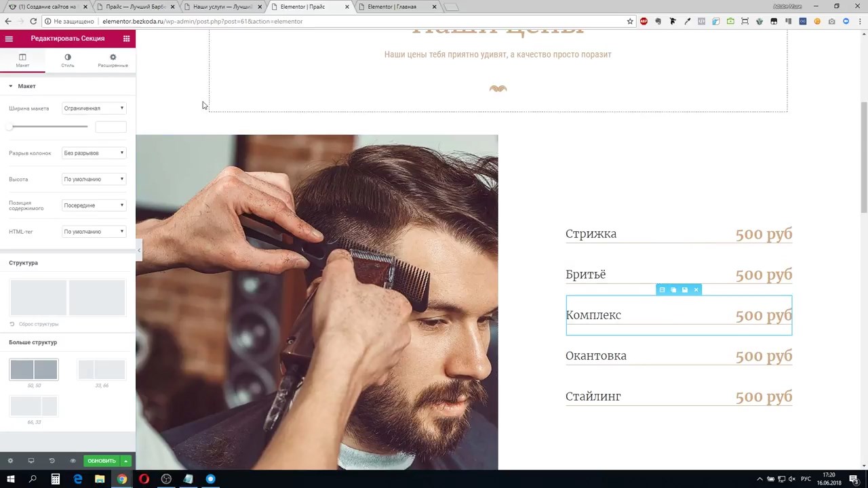Click the green ОБНОВИТЬ button
Viewport: 868px width, 488px height.
click(101, 461)
